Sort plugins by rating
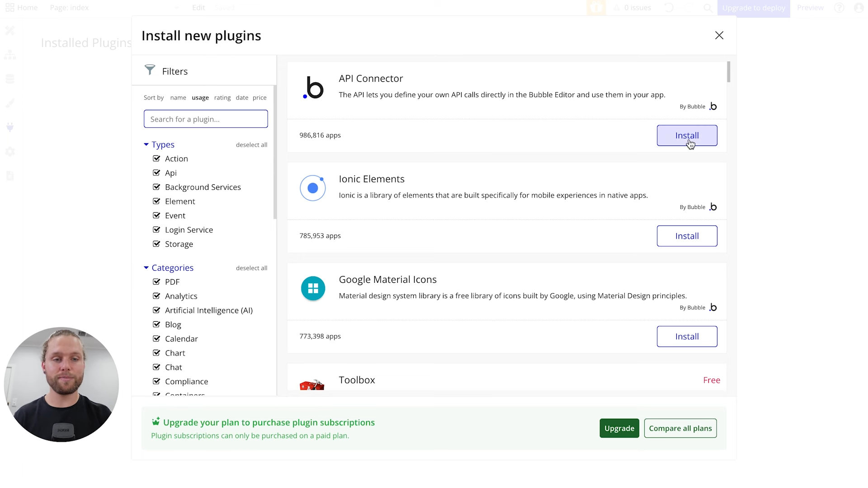 (x=222, y=98)
